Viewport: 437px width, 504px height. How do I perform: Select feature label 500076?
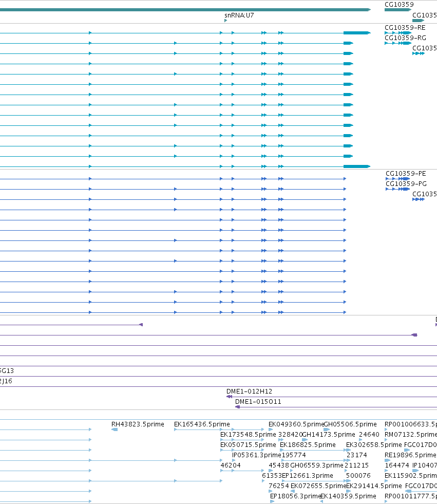coord(358,476)
